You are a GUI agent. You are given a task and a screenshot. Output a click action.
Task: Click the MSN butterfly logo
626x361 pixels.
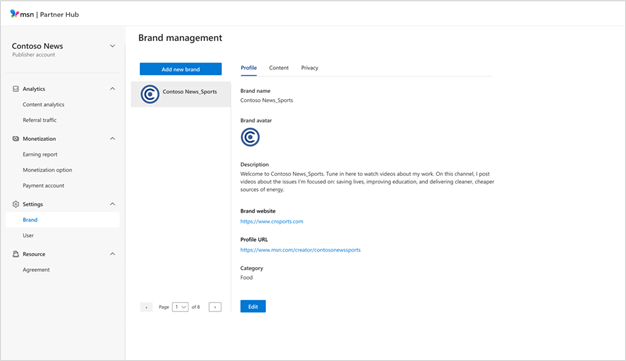tap(14, 14)
